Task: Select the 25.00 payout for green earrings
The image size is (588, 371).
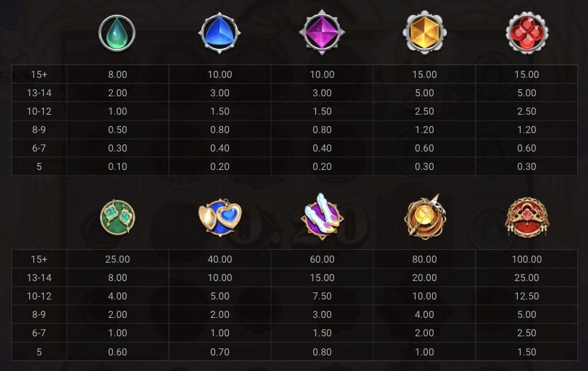Action: coord(118,259)
